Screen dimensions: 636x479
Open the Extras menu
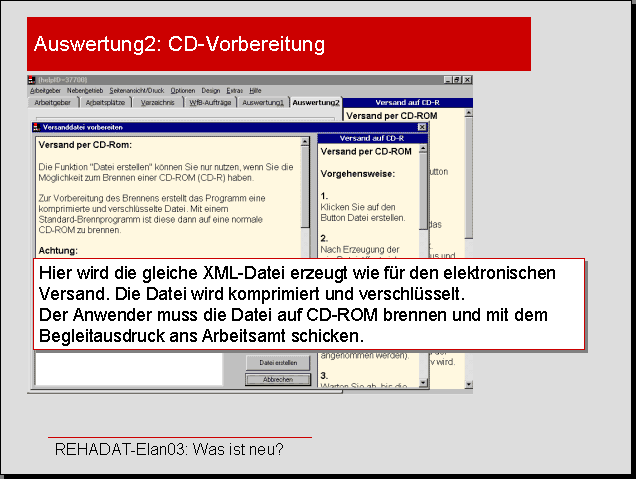[x=235, y=90]
